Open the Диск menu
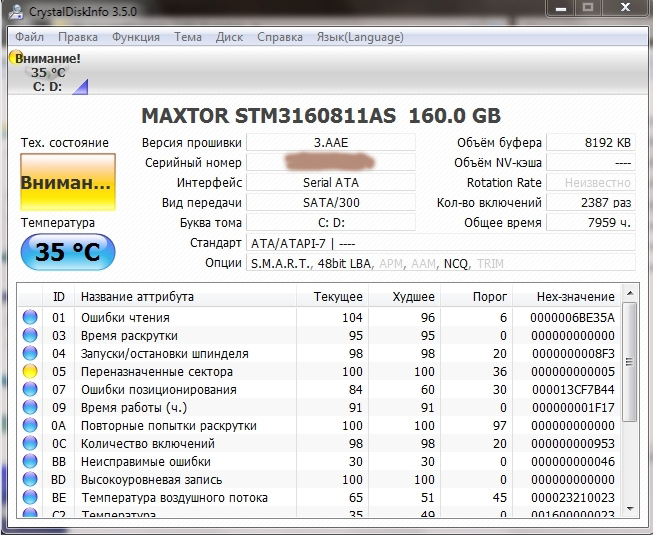The height and width of the screenshot is (535, 653). pos(229,37)
